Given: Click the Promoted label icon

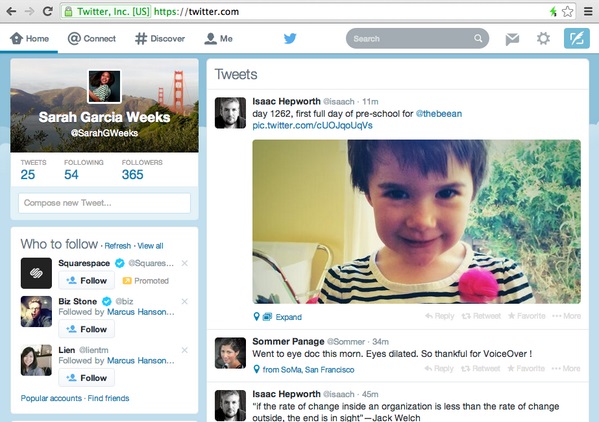Looking at the screenshot, I should [x=127, y=281].
